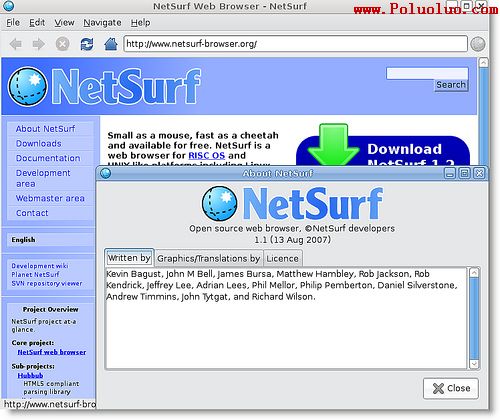Click the throbber globe beside the URL bar

point(478,44)
